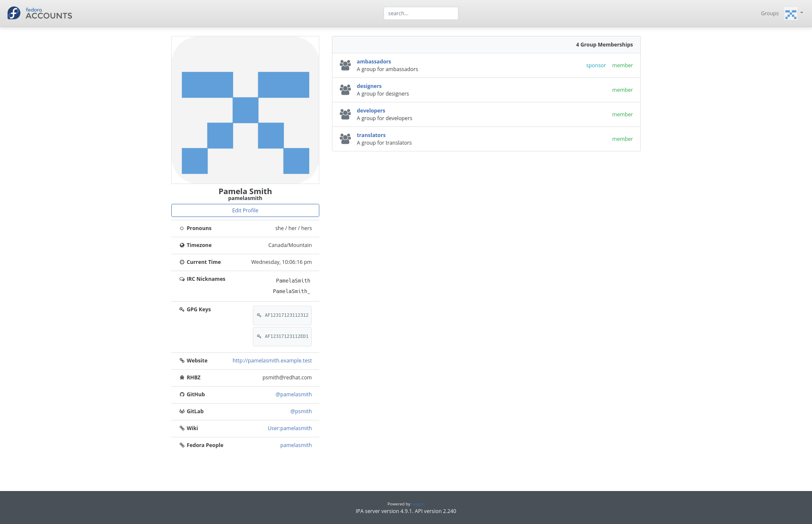Open the translators group link
This screenshot has height=524, width=812.
click(x=371, y=135)
